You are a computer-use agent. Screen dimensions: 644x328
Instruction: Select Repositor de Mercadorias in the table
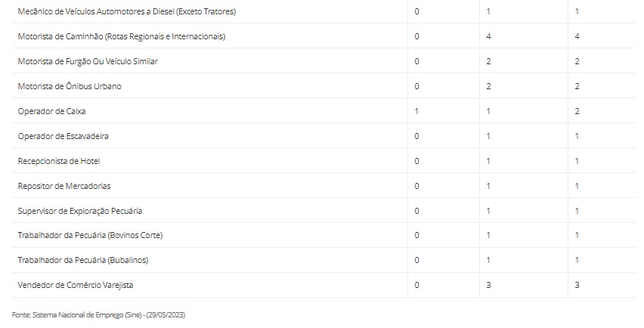coord(64,186)
